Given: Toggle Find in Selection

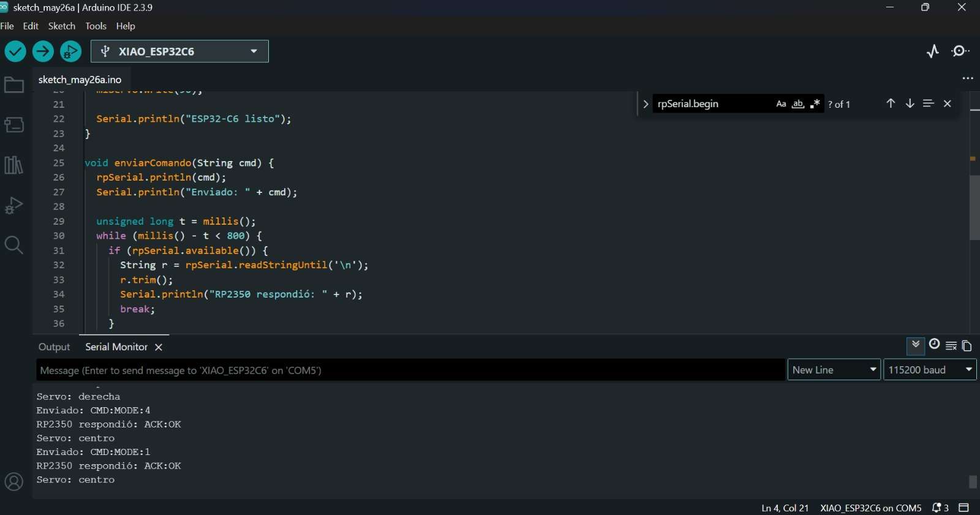Looking at the screenshot, I should [929, 103].
